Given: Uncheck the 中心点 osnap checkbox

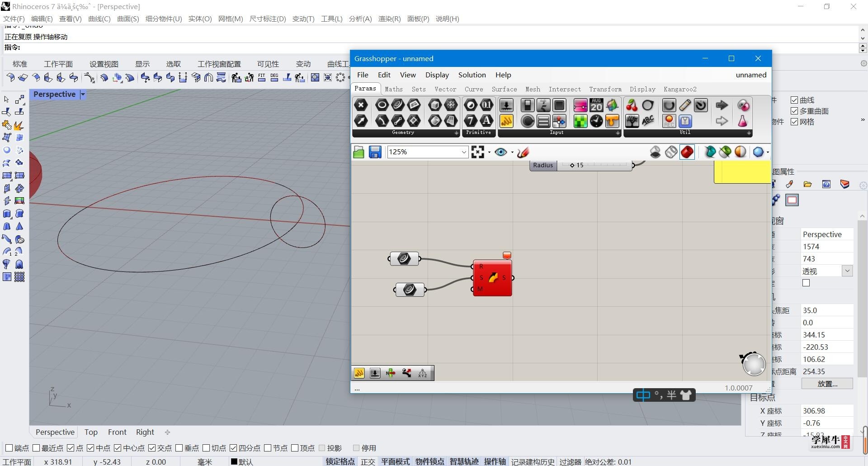Looking at the screenshot, I should tap(118, 448).
